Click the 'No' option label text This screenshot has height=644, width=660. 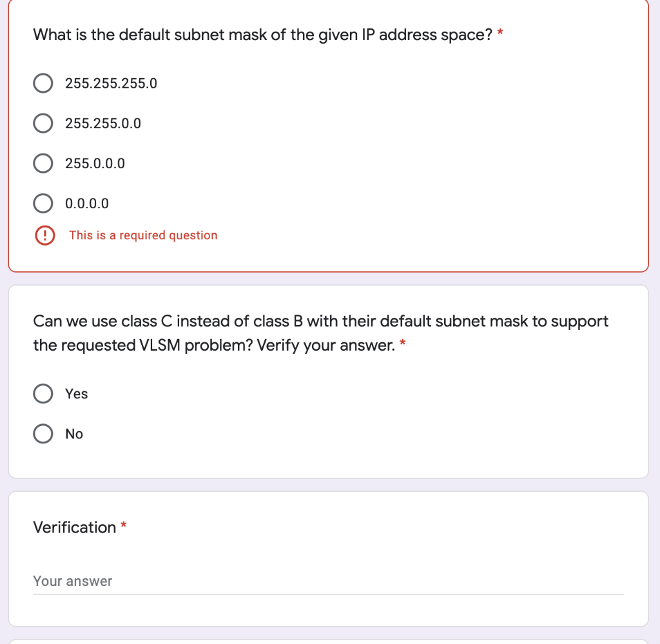[74, 434]
